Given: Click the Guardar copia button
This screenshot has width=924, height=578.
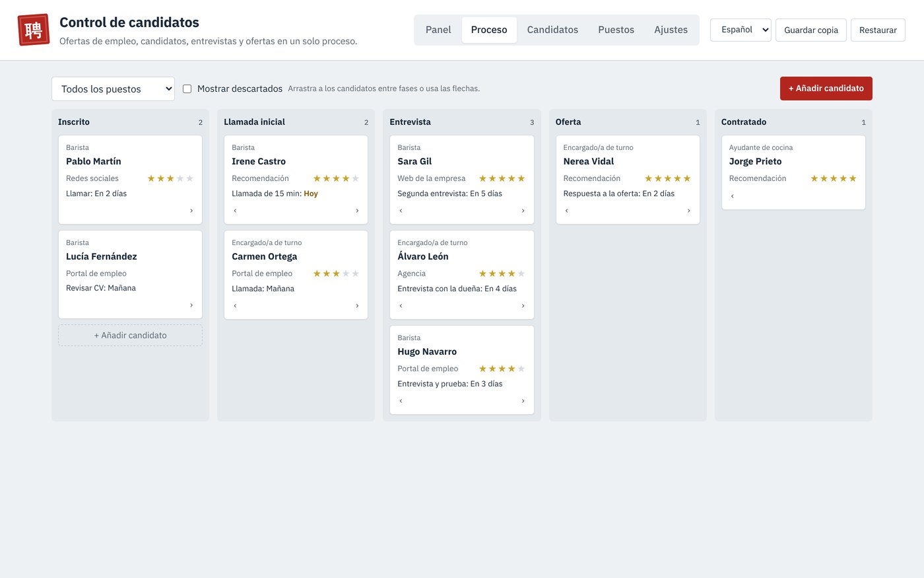Looking at the screenshot, I should click(811, 30).
